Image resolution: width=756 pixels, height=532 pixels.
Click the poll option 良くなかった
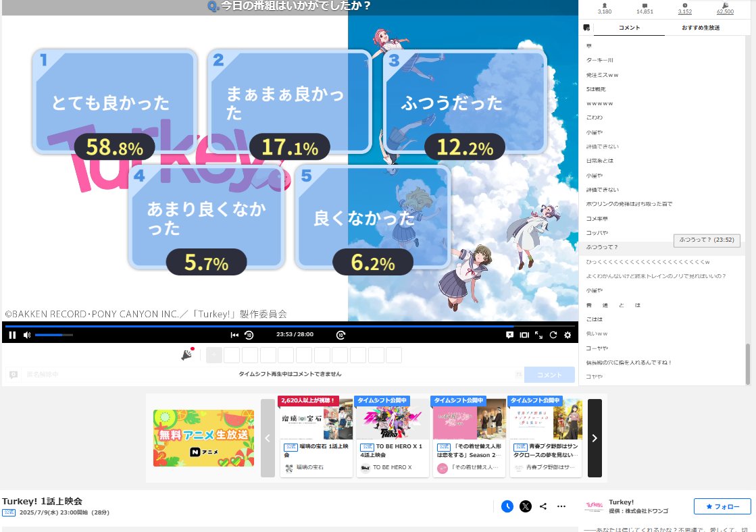pyautogui.click(x=373, y=217)
